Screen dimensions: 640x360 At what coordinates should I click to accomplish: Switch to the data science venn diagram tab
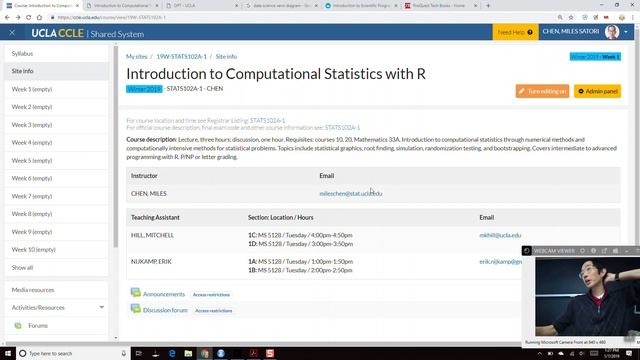pos(282,6)
